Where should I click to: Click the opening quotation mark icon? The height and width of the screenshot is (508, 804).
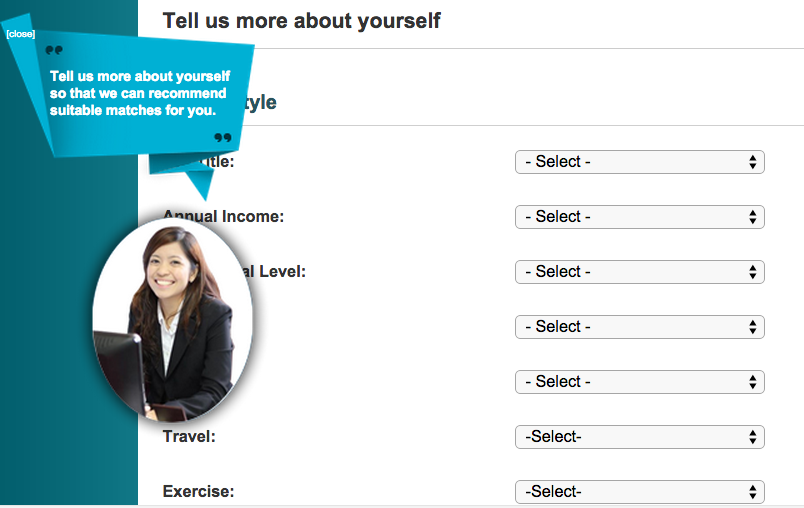coord(54,51)
